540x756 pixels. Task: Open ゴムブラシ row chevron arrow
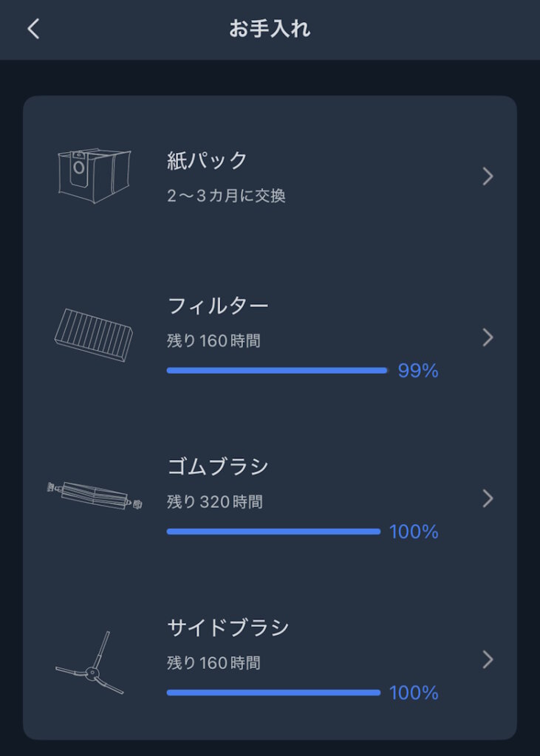487,498
